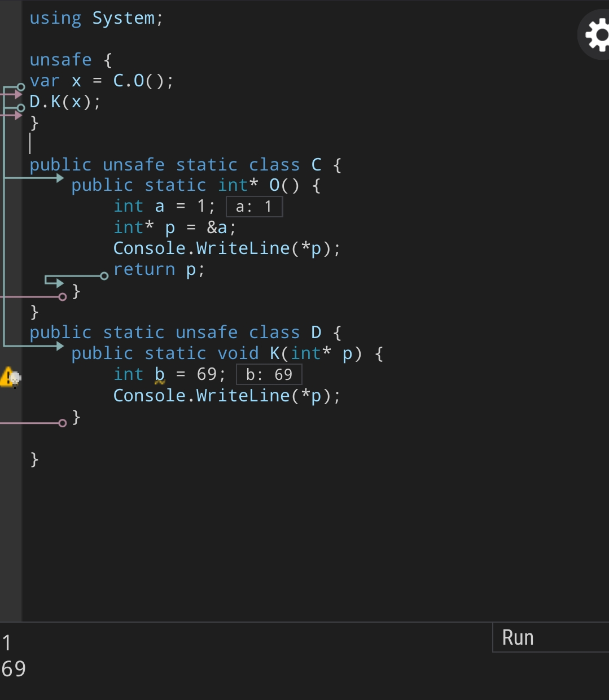
Task: Click 'public unsafe static class C {' line
Action: [186, 165]
